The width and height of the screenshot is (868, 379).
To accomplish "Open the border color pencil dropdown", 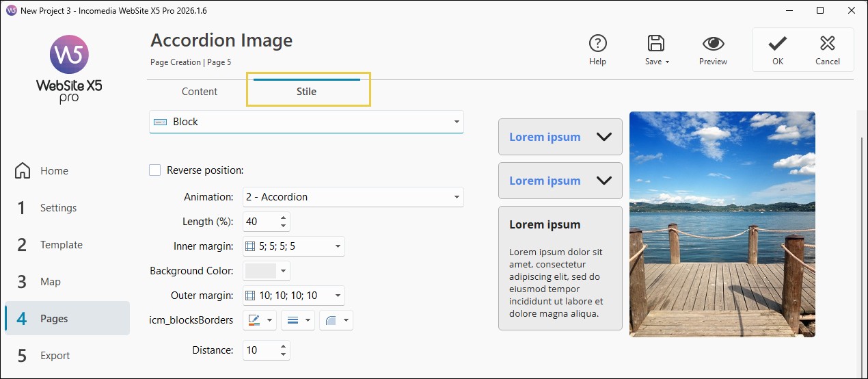I will 260,320.
